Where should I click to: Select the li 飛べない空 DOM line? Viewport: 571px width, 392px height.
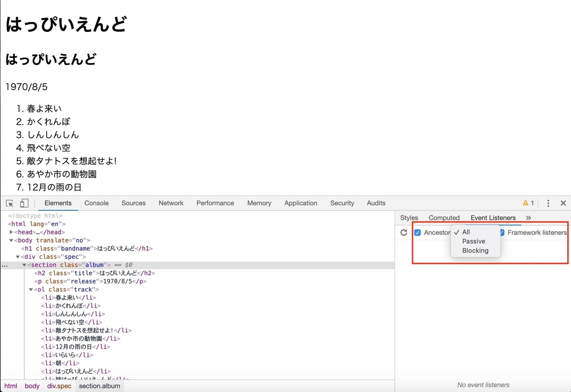(x=71, y=322)
